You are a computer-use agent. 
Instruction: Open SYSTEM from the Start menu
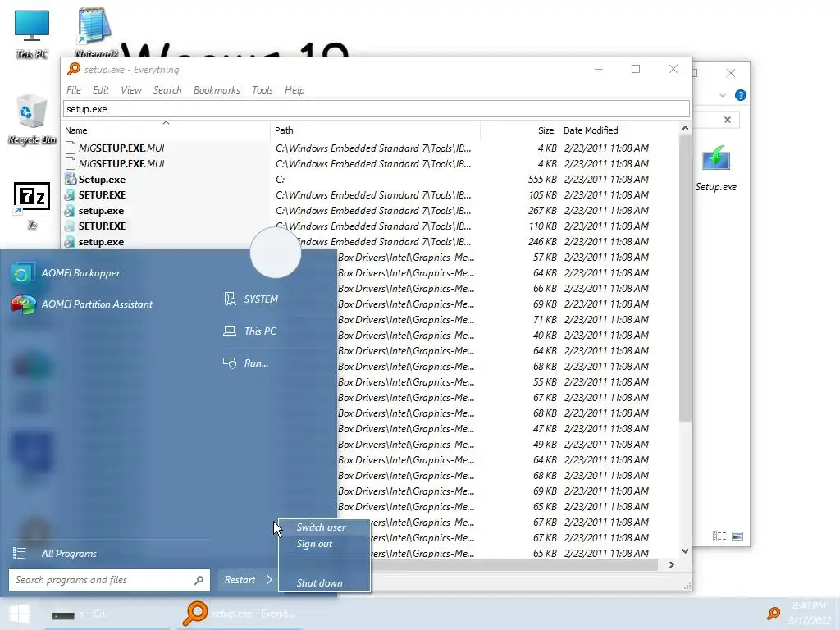[251, 299]
